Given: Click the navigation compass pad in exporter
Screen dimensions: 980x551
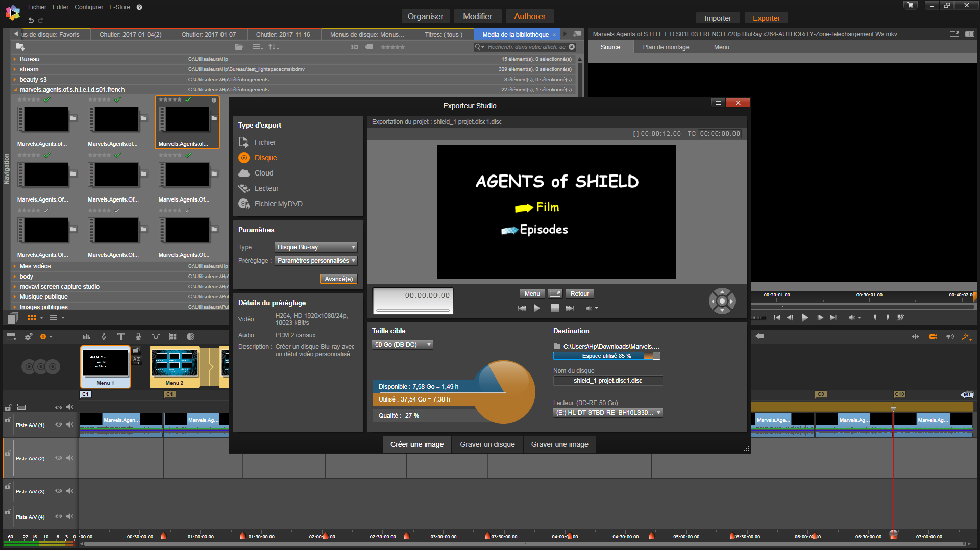Looking at the screenshot, I should coord(722,301).
